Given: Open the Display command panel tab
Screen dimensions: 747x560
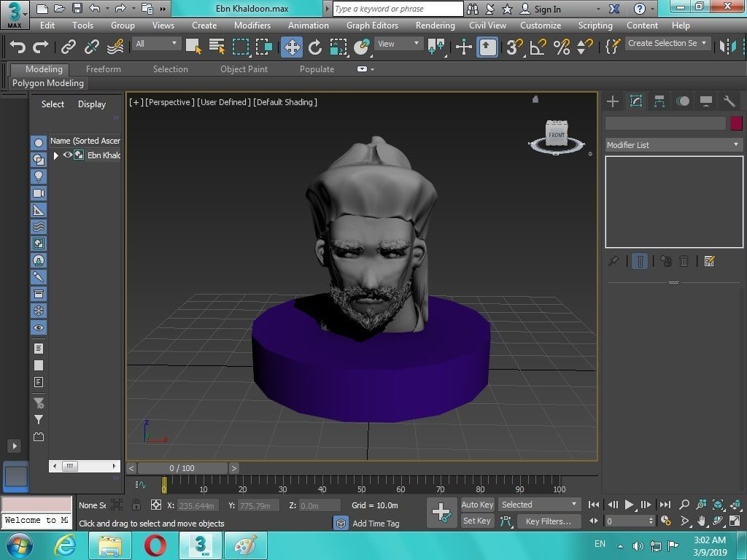Looking at the screenshot, I should click(706, 101).
